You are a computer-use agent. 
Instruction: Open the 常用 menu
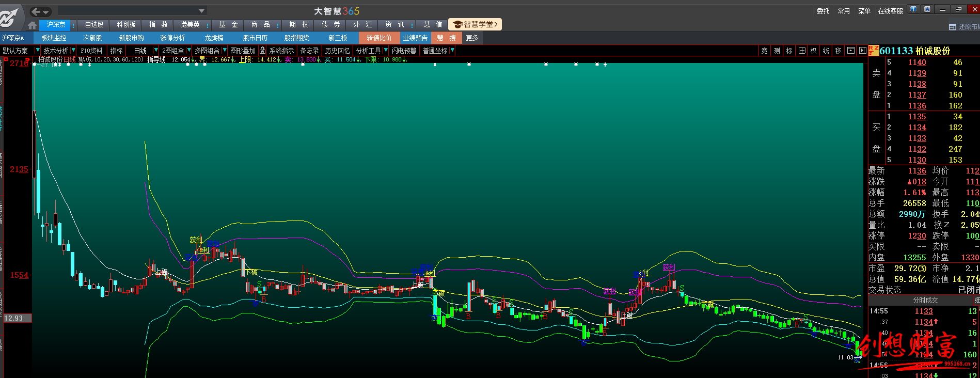[844, 11]
